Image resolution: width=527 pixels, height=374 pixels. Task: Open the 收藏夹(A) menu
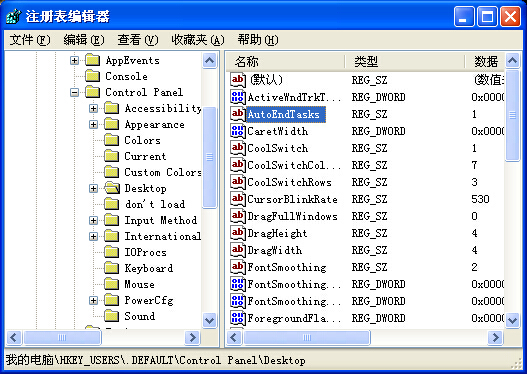(x=198, y=40)
